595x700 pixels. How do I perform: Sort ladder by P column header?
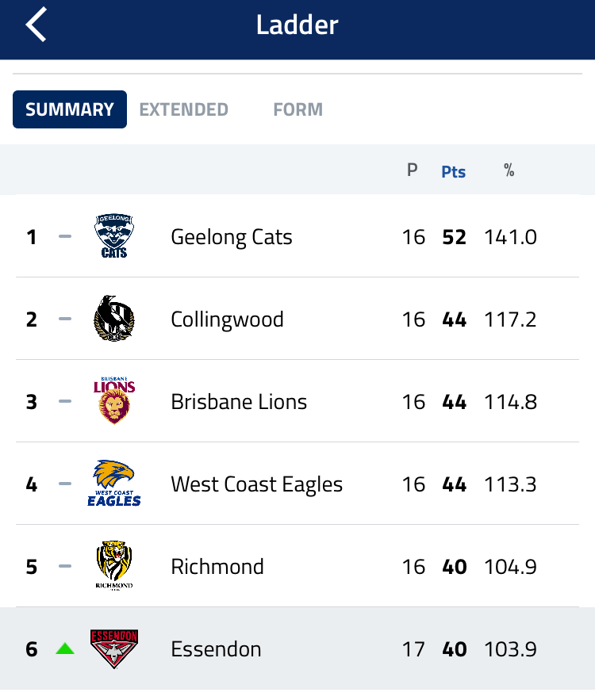click(x=413, y=170)
